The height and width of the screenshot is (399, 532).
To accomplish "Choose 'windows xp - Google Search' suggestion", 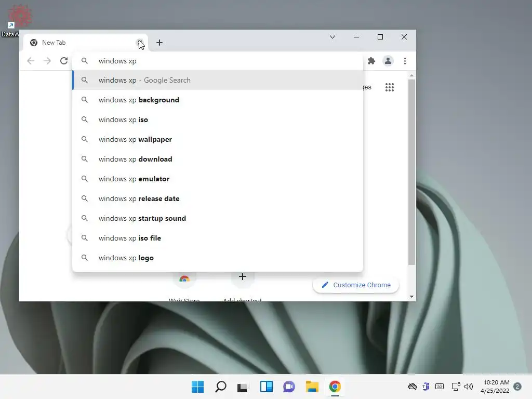I will coord(218,80).
